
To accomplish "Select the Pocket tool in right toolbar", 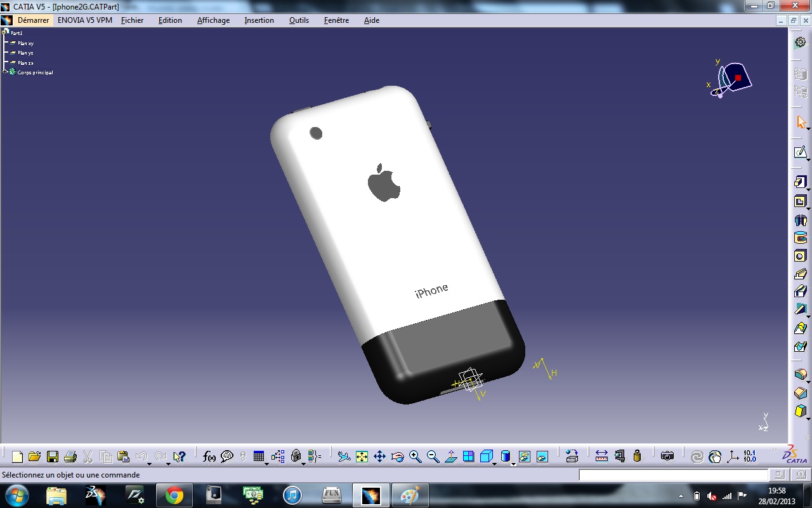I will pos(800,202).
